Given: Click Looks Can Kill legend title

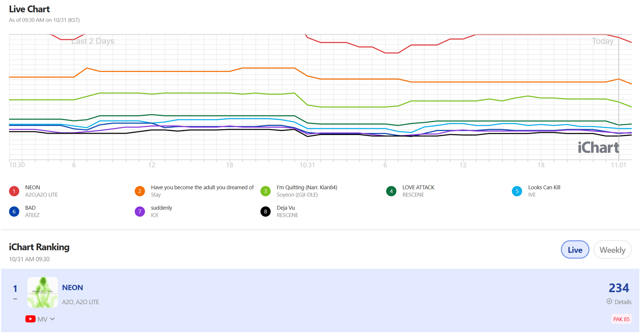Looking at the screenshot, I should 544,187.
